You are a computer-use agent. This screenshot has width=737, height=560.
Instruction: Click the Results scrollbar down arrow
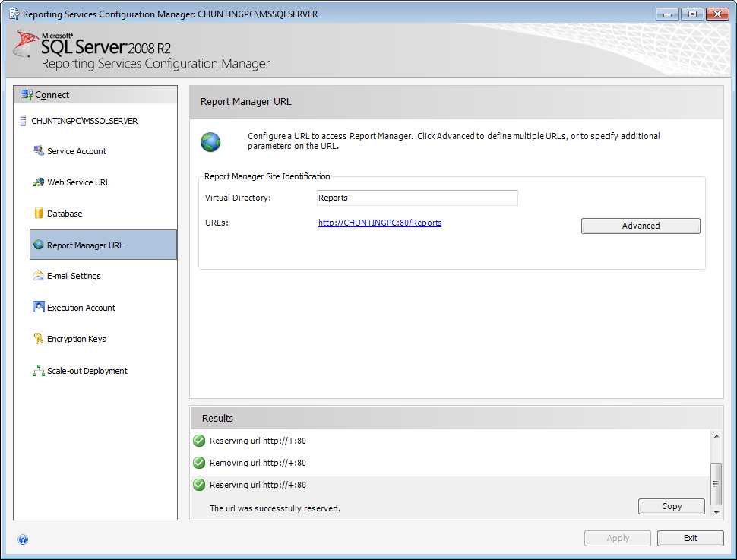pos(716,513)
